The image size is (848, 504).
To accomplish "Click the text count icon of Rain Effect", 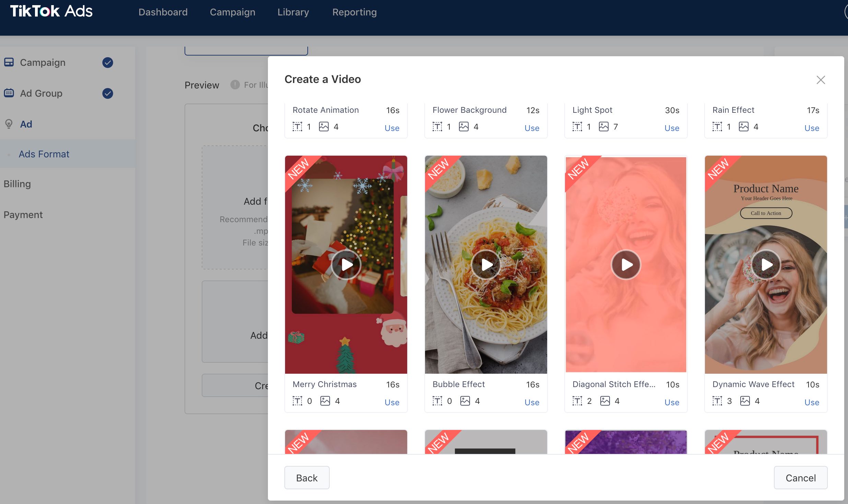I will point(717,127).
